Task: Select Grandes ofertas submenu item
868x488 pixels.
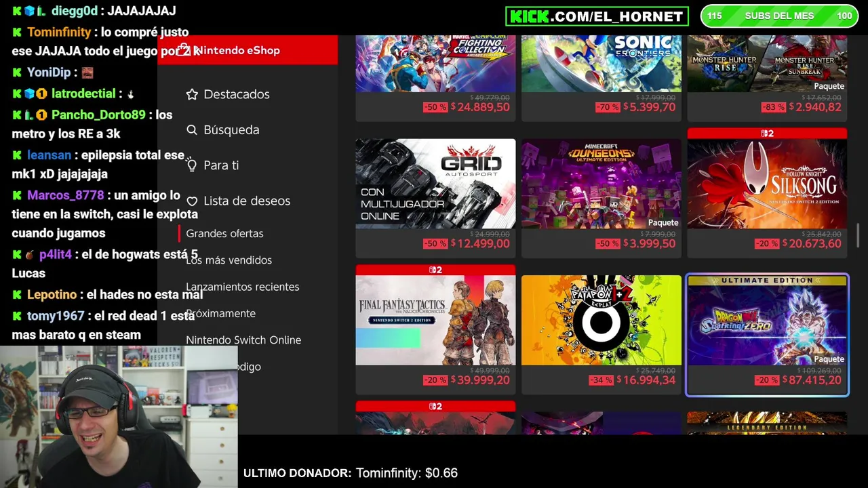Action: click(224, 233)
